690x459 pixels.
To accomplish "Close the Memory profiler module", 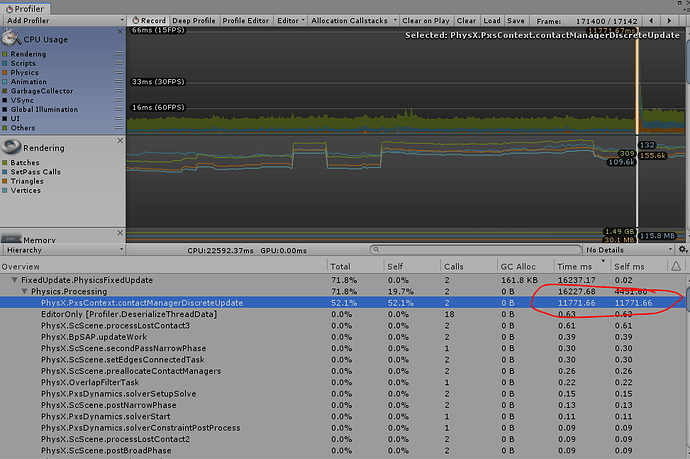I will (120, 232).
